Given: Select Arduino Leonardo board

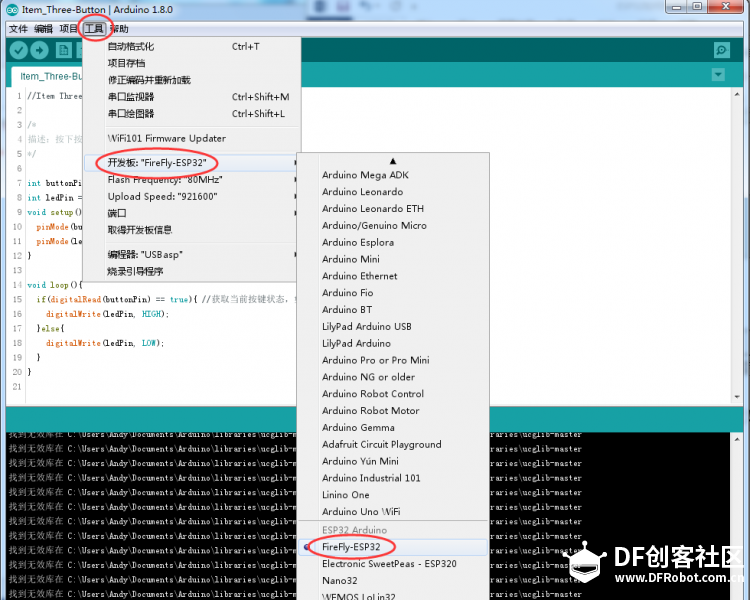Looking at the screenshot, I should point(393,192).
